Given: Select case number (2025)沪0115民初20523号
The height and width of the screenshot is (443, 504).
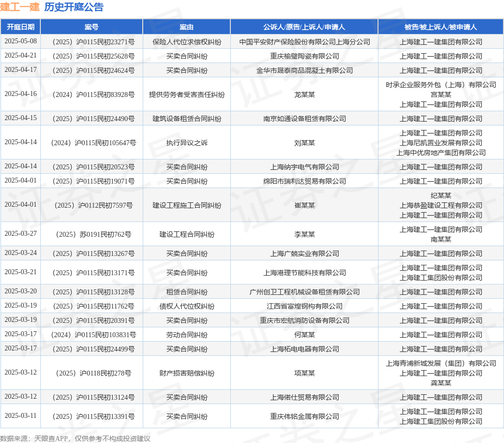Looking at the screenshot, I should (x=92, y=167).
